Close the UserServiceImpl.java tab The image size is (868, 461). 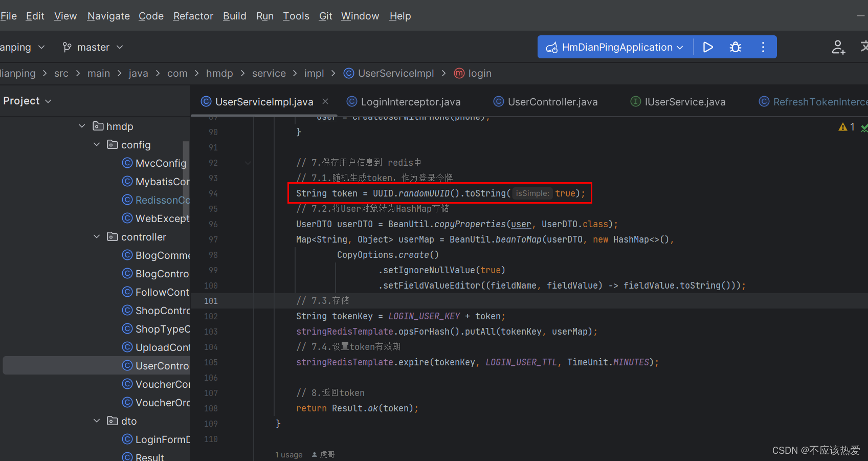[x=325, y=101]
